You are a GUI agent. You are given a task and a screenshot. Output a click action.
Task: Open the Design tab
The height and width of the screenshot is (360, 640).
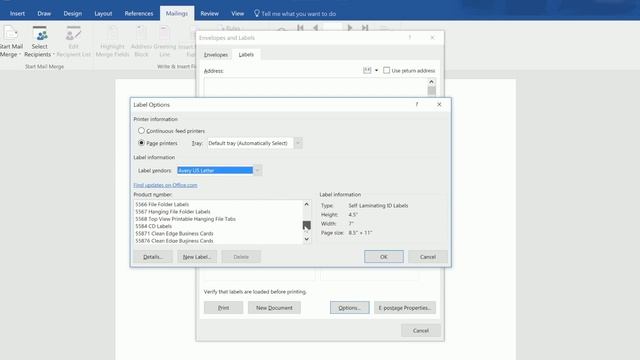click(73, 13)
